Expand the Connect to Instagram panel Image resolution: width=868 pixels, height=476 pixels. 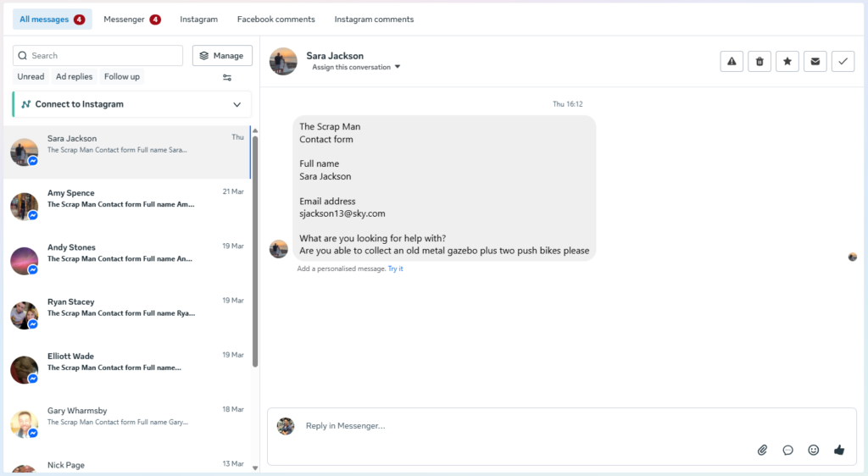(236, 104)
